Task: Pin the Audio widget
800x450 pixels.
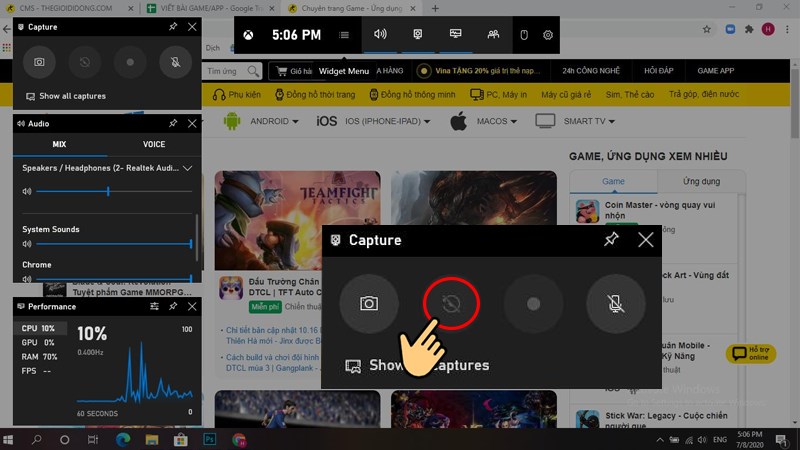Action: pos(173,123)
